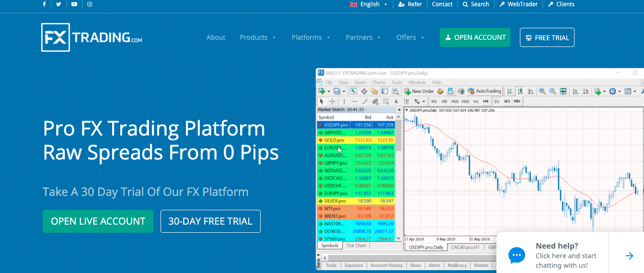Expand the Partners navigation menu
The width and height of the screenshot is (644, 273).
[363, 37]
